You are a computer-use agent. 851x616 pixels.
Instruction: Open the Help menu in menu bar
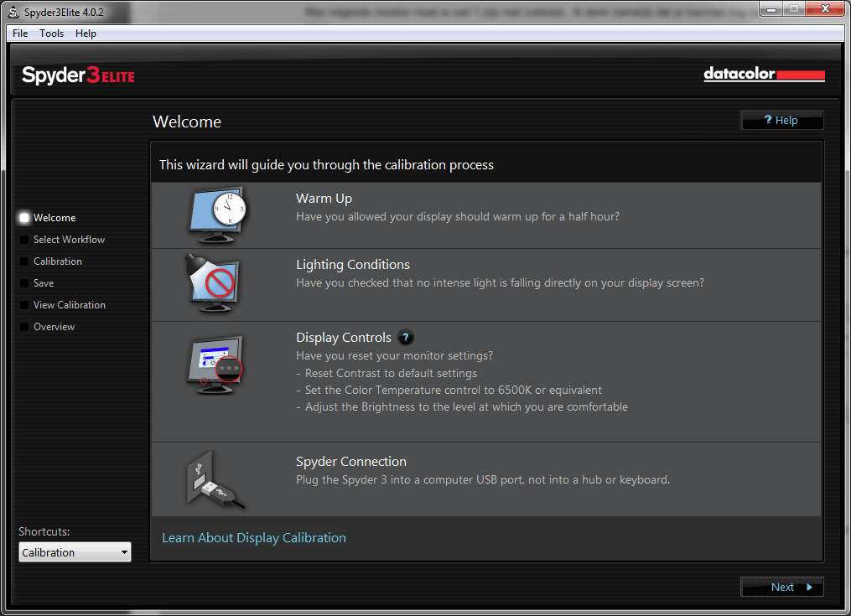(86, 34)
